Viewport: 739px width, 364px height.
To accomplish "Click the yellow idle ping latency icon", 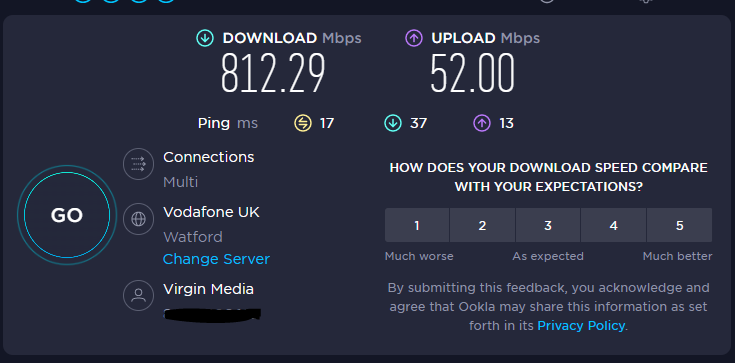I will click(303, 124).
